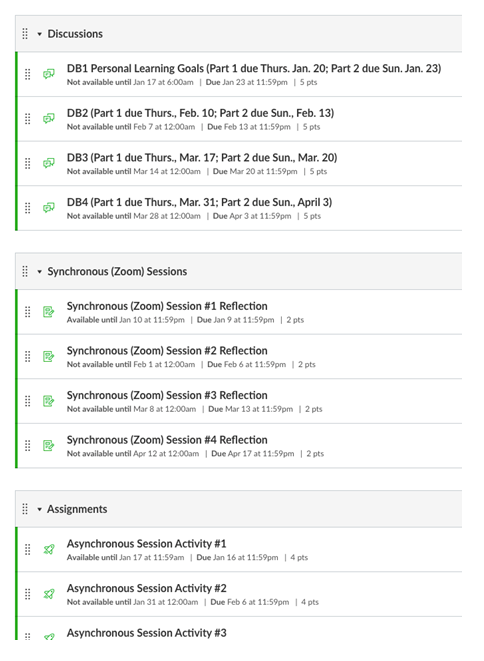This screenshot has width=484, height=661.
Task: Open Asynchronous Session Activity #2
Action: coord(147,588)
